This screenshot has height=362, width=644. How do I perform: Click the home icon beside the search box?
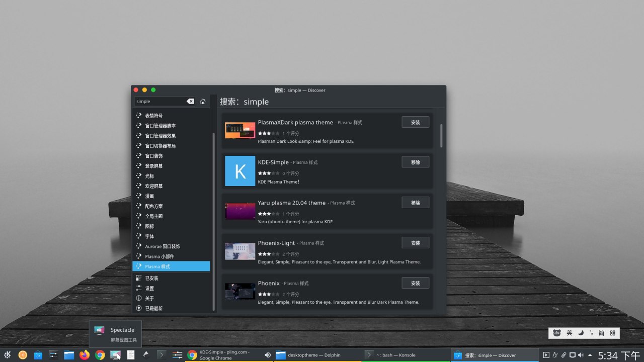(x=203, y=101)
